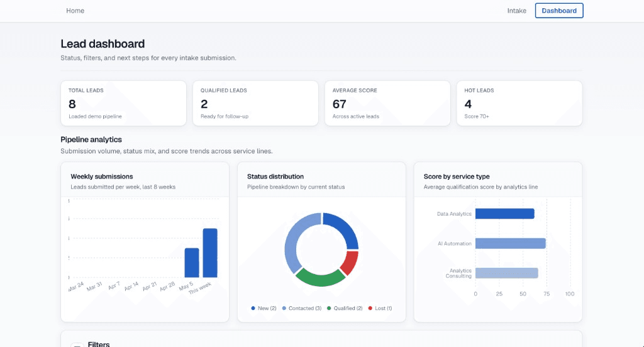Toggle the 'Qualified (2)' legend item
Screen dimensions: 644x347
point(345,309)
